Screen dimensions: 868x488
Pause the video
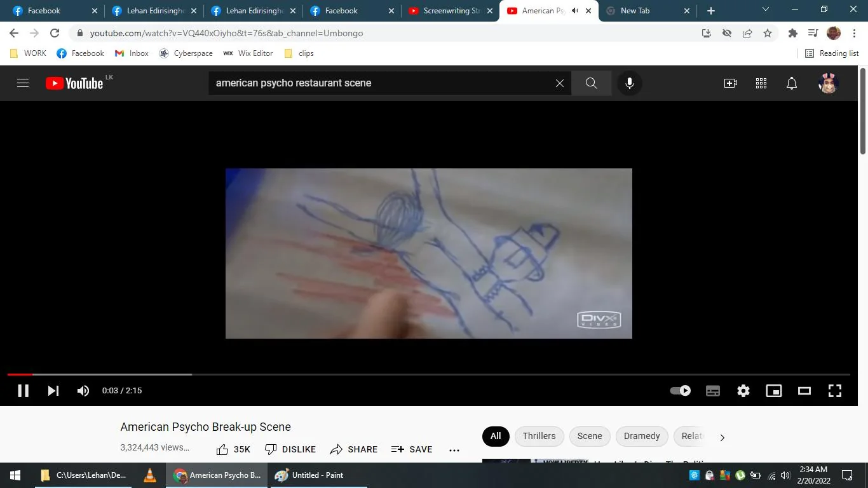point(23,391)
